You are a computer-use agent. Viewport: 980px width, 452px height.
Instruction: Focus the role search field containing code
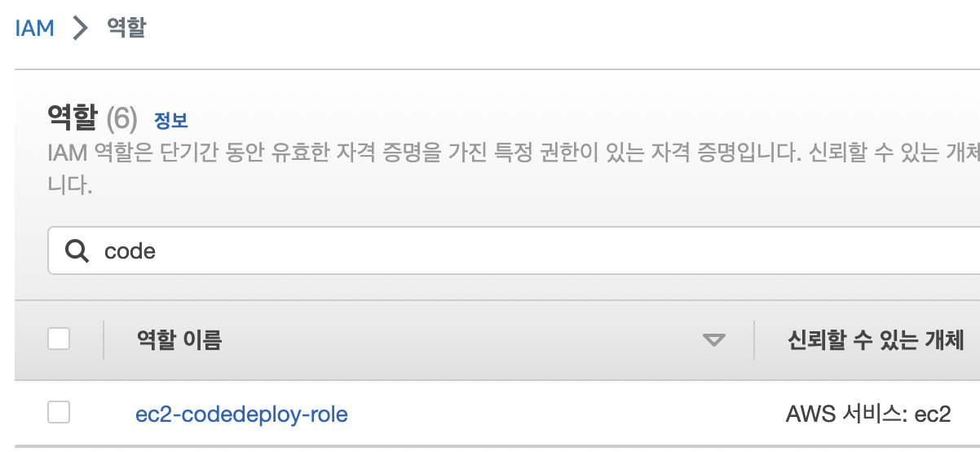pyautogui.click(x=514, y=250)
